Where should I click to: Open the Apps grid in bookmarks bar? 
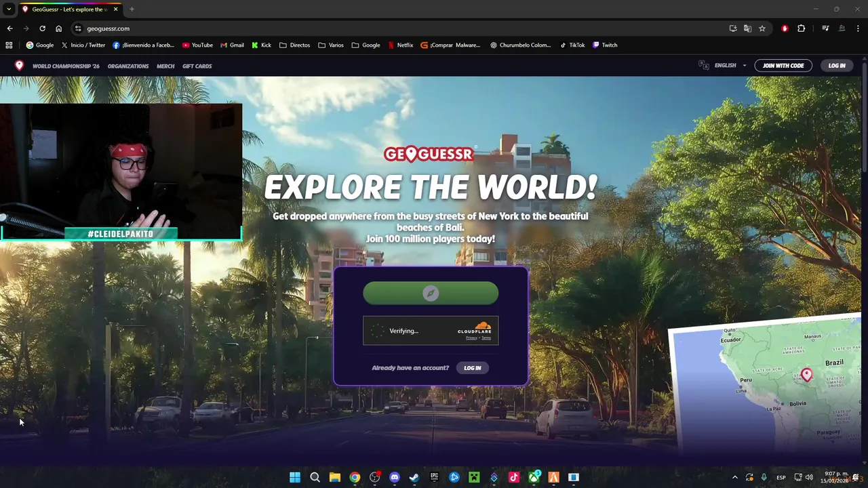point(9,45)
